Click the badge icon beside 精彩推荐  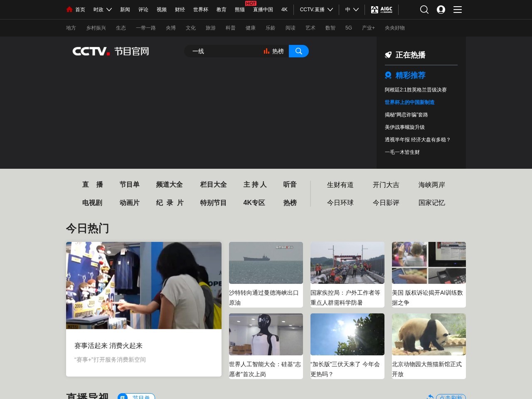coord(388,75)
